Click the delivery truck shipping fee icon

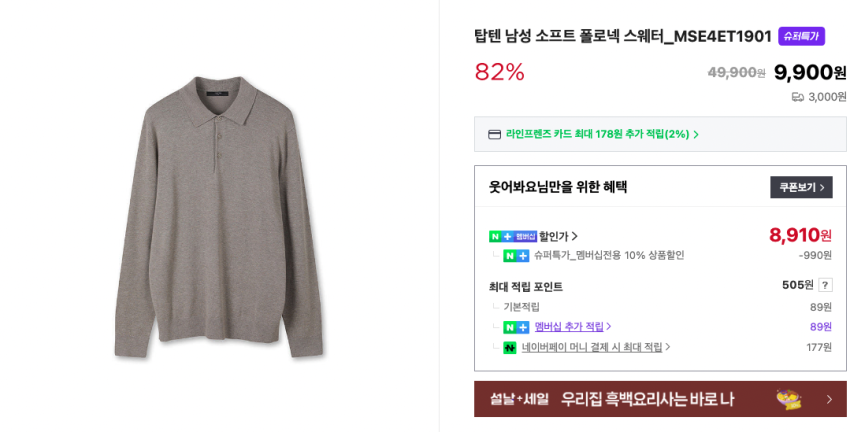pos(797,97)
